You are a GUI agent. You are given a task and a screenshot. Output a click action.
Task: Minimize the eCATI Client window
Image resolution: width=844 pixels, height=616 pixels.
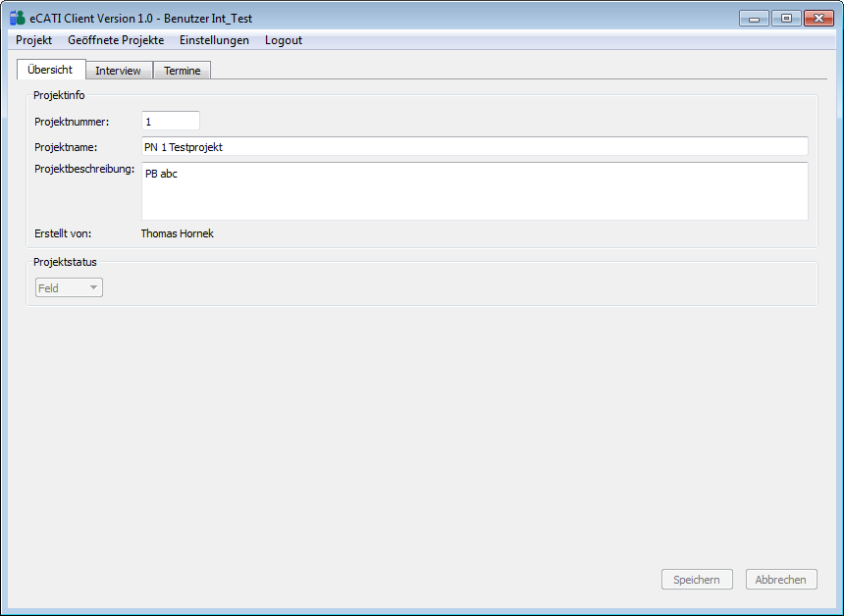[754, 18]
